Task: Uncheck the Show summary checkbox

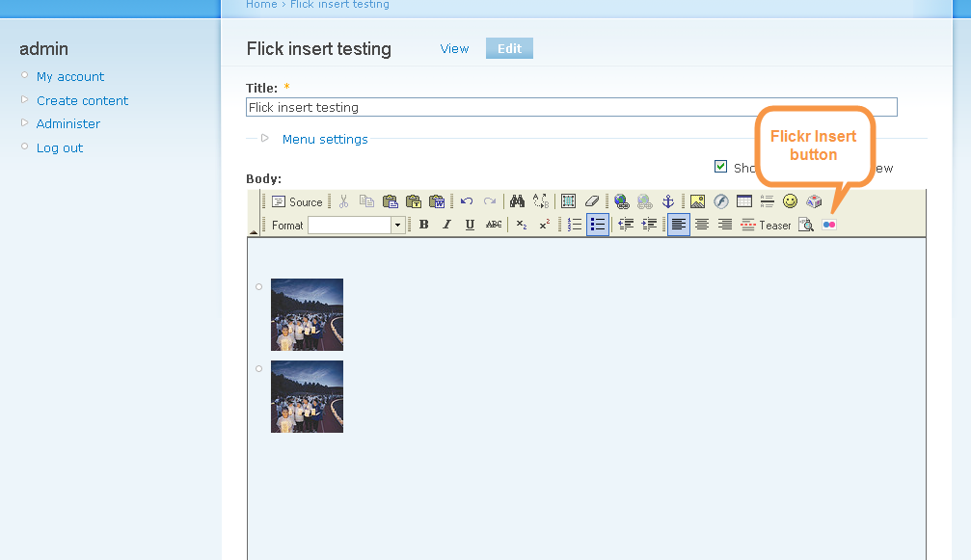Action: pos(720,166)
